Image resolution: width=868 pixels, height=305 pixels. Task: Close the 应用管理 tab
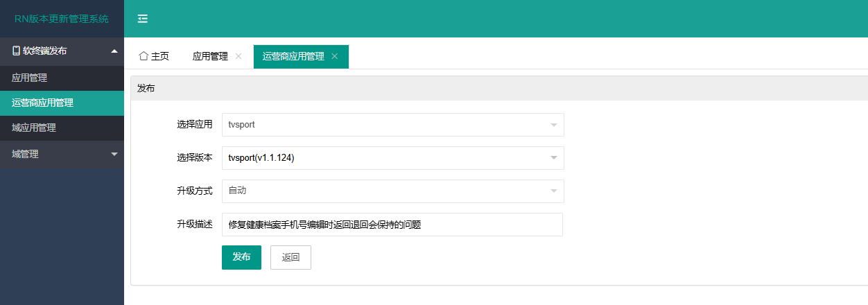tap(238, 56)
